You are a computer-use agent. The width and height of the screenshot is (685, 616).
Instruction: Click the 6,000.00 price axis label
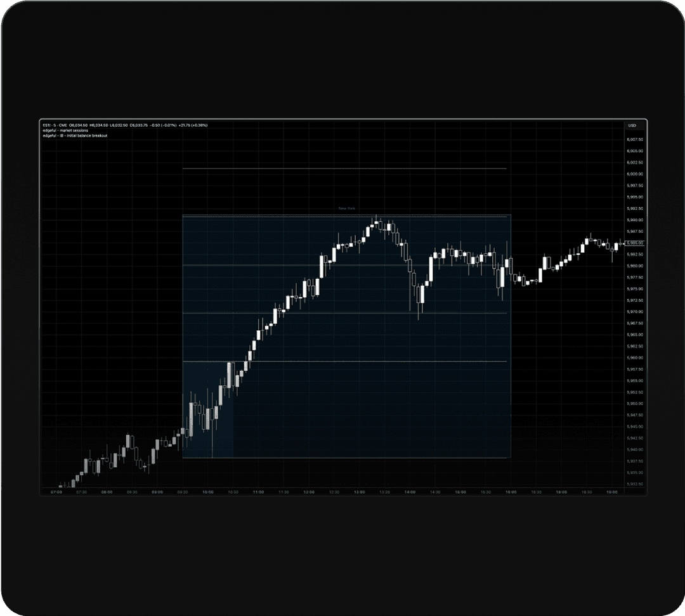[634, 174]
